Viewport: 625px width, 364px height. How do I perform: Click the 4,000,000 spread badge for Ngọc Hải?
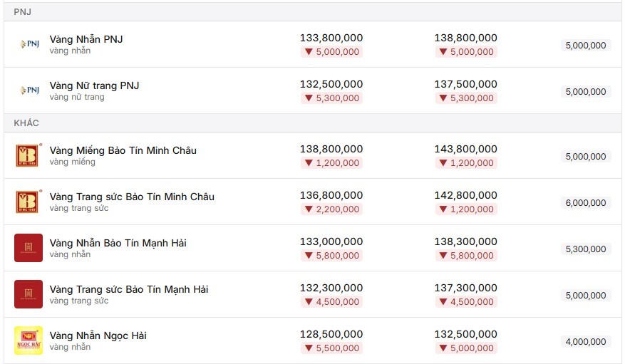tap(586, 342)
